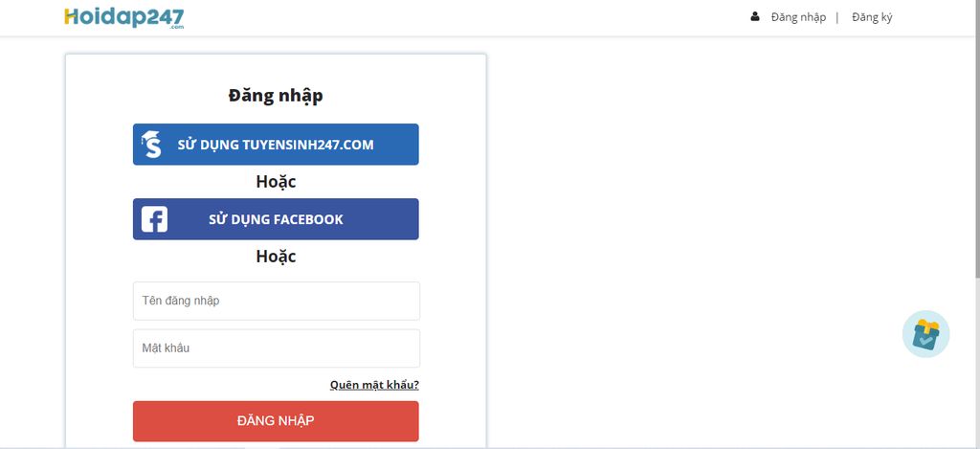Click the Hoặc label above username field
Viewport: 980px width, 449px height.
(276, 257)
